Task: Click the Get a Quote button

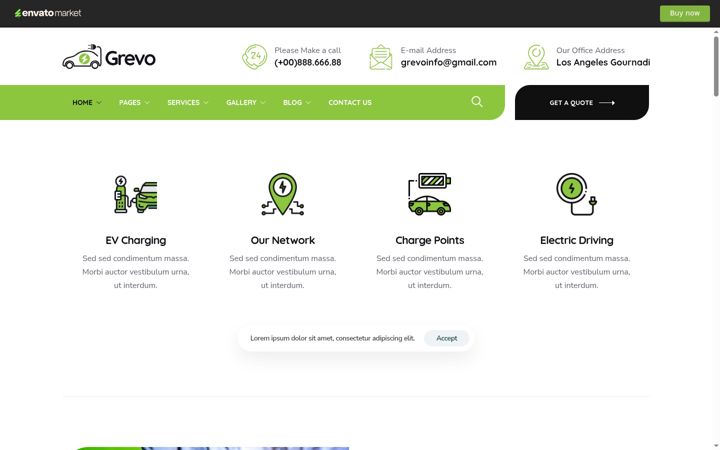Action: pos(582,102)
